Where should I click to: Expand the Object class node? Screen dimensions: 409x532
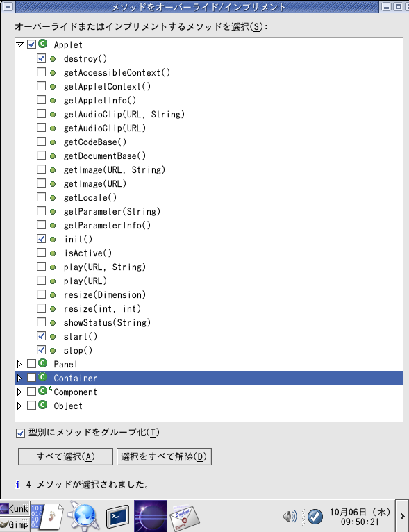[x=19, y=406]
